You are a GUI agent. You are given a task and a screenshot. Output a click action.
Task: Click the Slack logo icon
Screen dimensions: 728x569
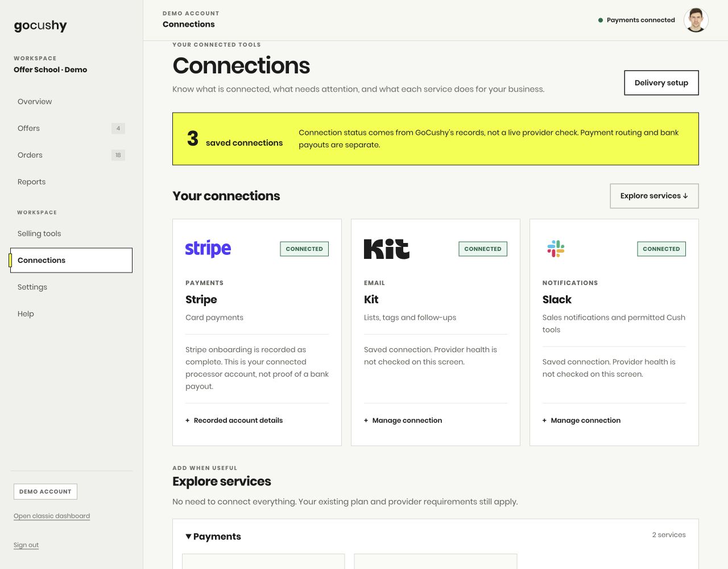pyautogui.click(x=556, y=249)
